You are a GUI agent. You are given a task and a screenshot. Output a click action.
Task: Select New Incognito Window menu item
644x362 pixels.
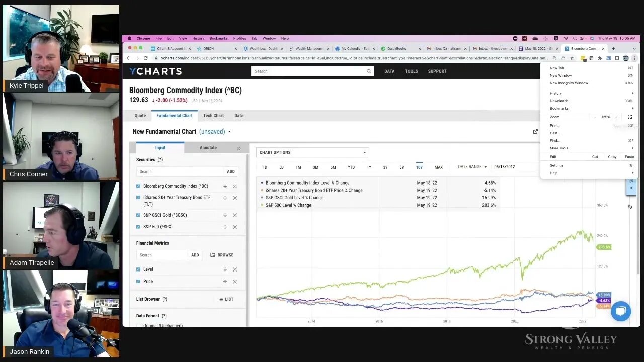pos(569,83)
